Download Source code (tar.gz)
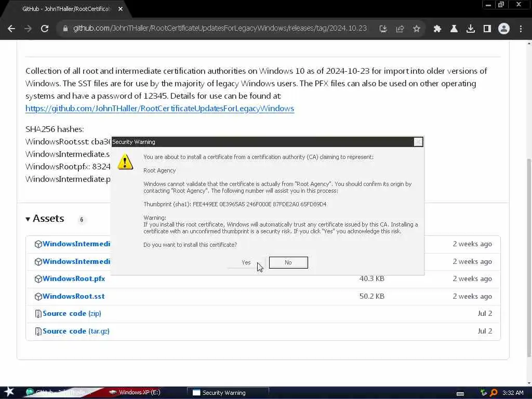 click(x=76, y=331)
